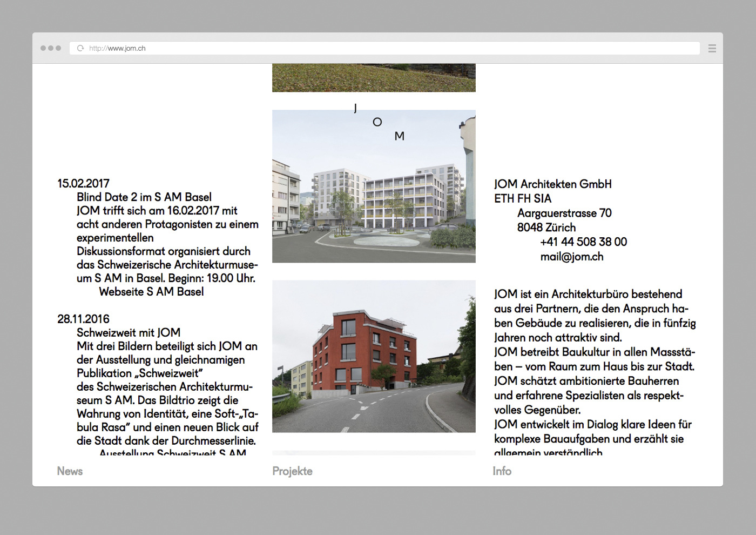Click the letter M of the JOM logo
This screenshot has width=756, height=535.
(400, 136)
